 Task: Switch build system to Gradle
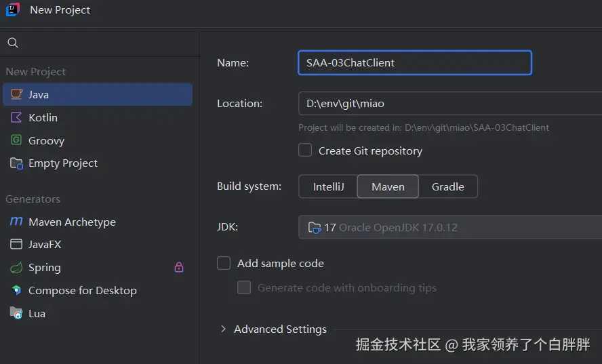click(x=447, y=187)
